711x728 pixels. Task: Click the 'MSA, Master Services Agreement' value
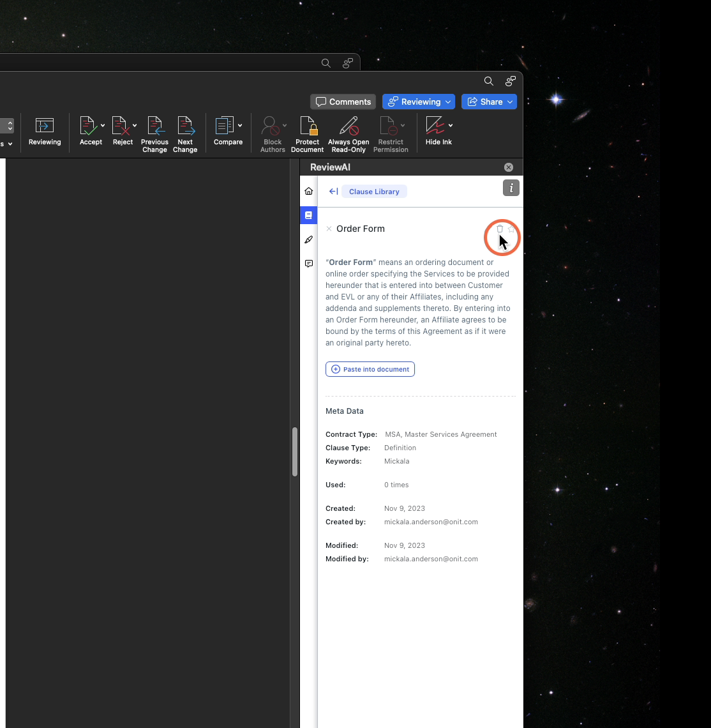tap(441, 435)
